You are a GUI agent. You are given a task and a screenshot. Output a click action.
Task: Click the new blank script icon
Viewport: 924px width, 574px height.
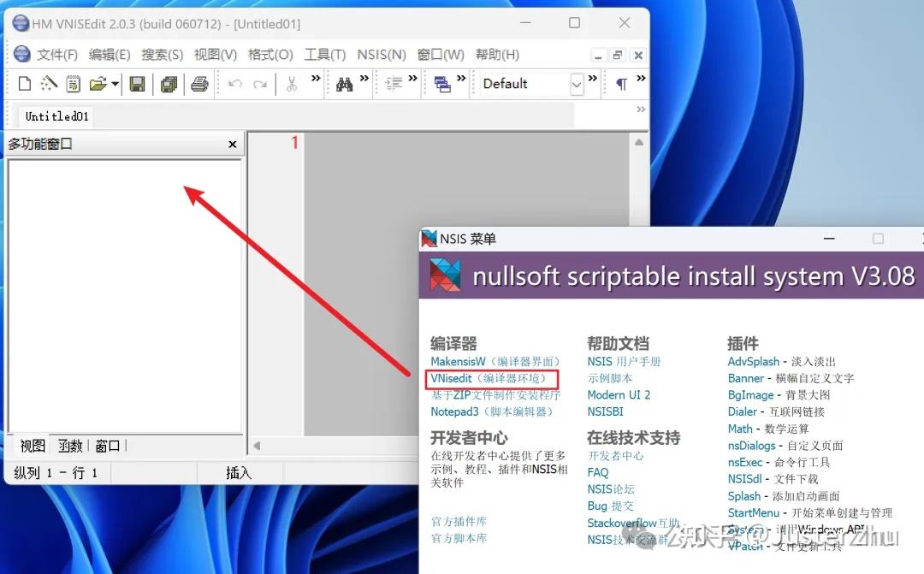(x=25, y=84)
